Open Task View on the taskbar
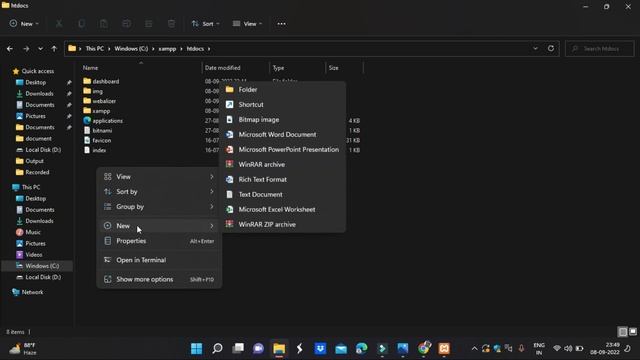The width and height of the screenshot is (640, 360). (x=238, y=348)
